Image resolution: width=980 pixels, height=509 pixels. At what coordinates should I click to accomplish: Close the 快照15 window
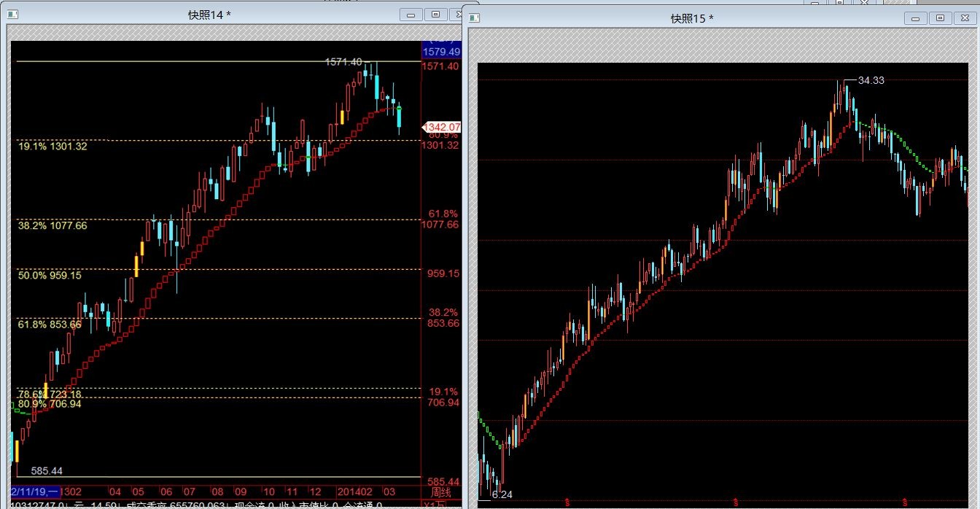965,18
